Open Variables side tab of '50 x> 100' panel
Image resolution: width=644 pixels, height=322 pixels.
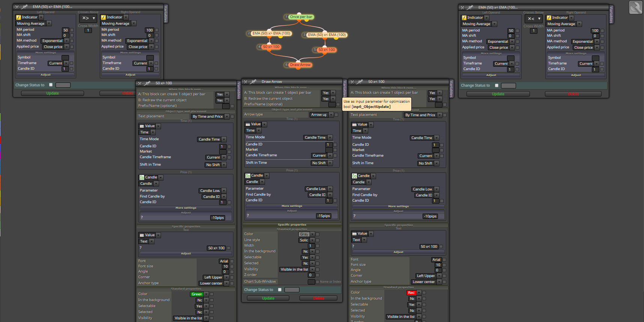coord(239,90)
